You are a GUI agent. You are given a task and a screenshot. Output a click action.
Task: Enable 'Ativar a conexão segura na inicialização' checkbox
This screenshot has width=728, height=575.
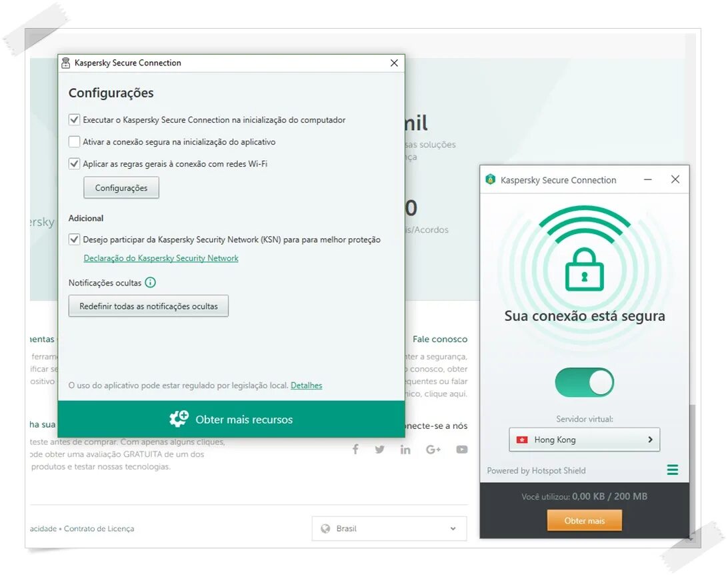click(x=74, y=141)
